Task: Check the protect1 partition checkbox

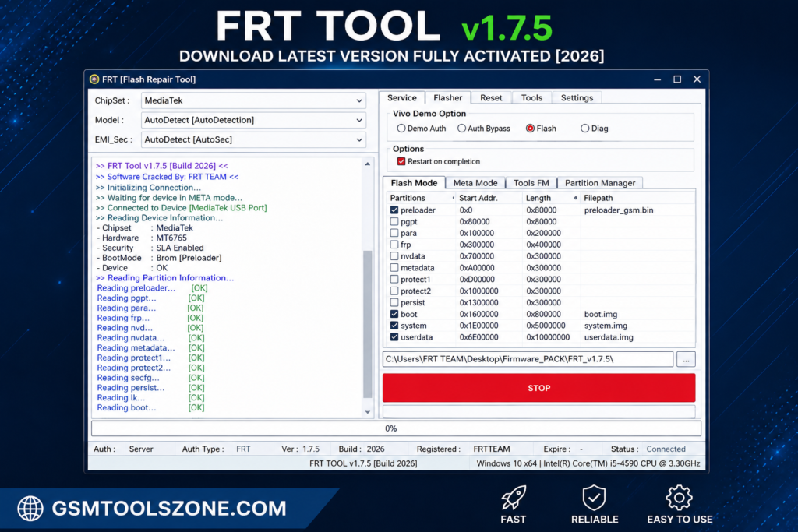Action: tap(394, 279)
